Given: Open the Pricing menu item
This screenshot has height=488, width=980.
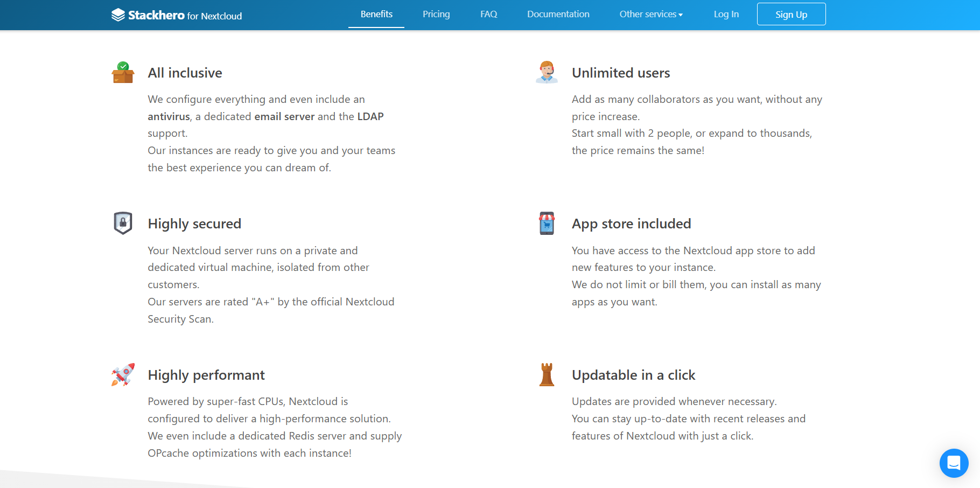Looking at the screenshot, I should [x=436, y=15].
